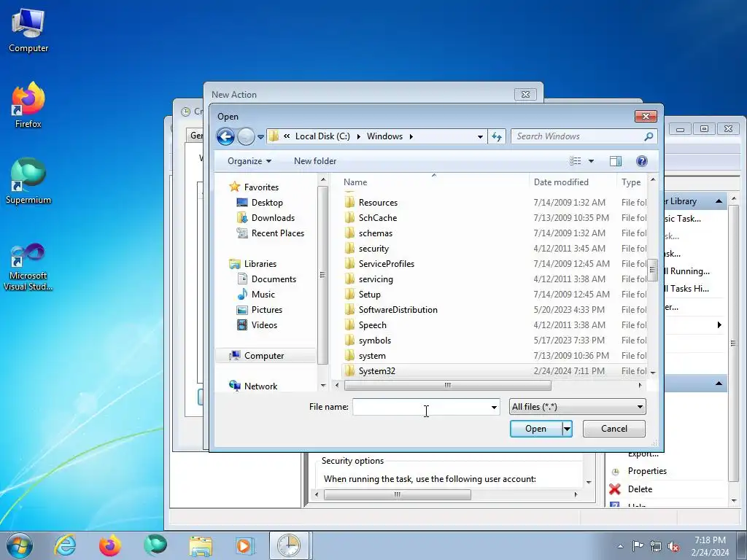Select Favorites in the navigation pane
Screen dimensions: 747x560
point(261,187)
